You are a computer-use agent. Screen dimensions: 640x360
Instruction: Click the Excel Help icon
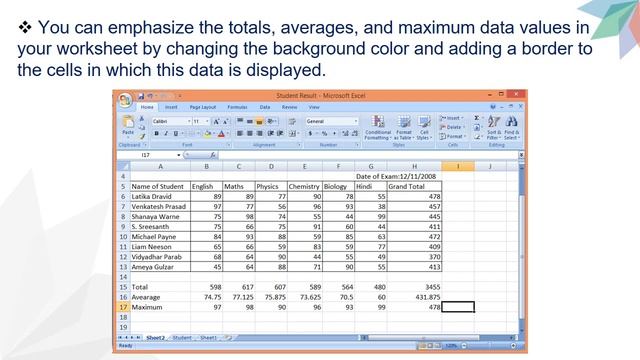493,107
